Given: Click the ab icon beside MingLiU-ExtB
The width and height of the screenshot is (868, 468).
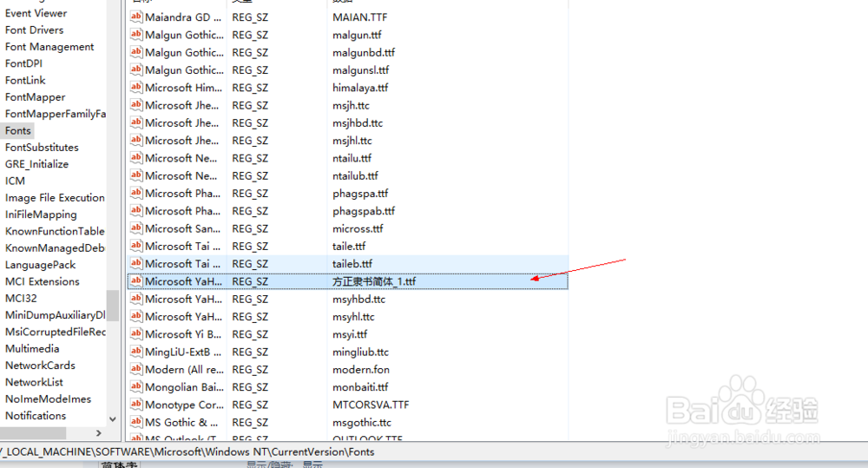Looking at the screenshot, I should point(136,352).
